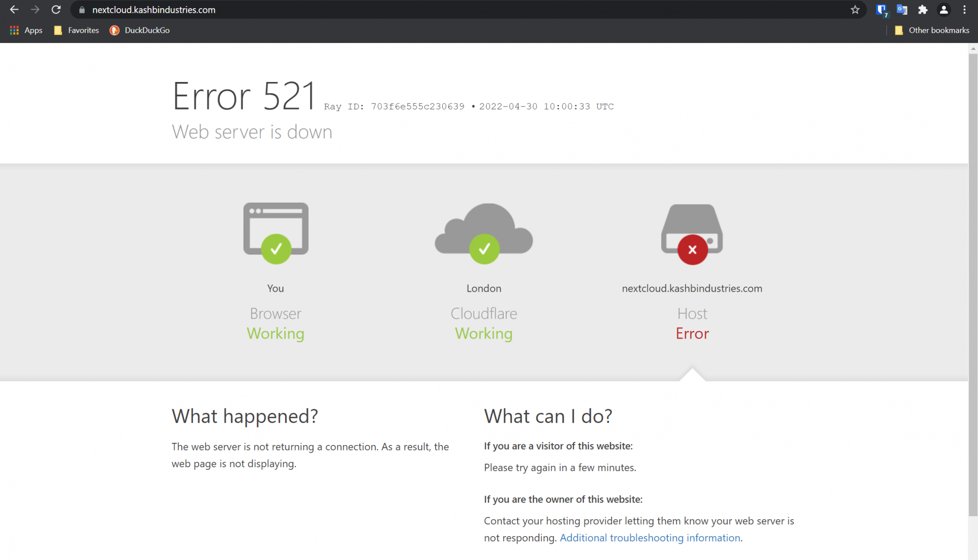Click 'If you are the owner of this website:'

point(563,499)
